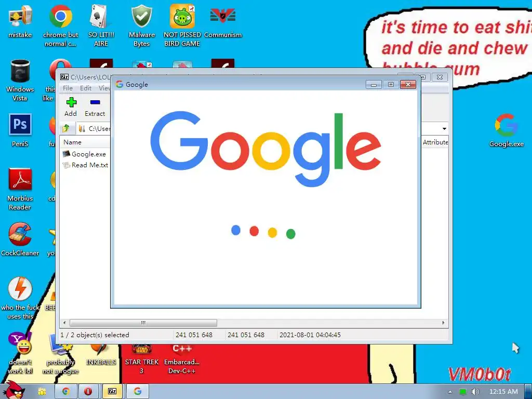Open the Windows Vista recycle bin icon
The height and width of the screenshot is (399, 532).
coord(20,80)
